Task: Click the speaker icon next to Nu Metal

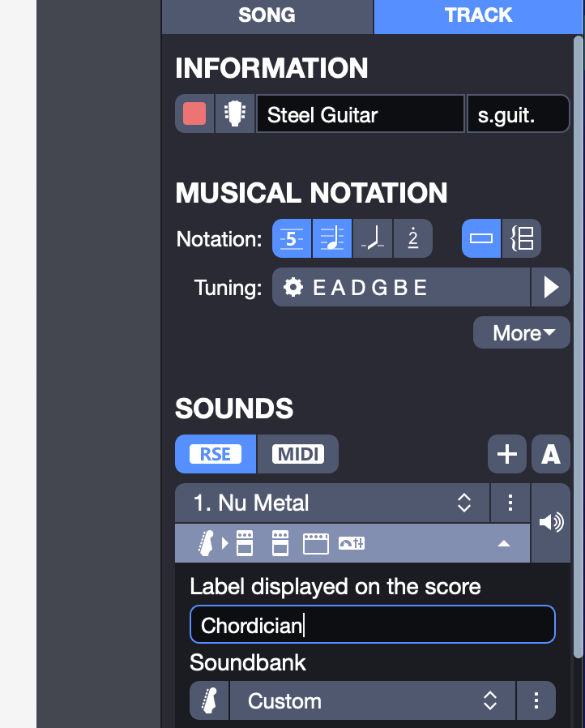Action: click(x=551, y=523)
